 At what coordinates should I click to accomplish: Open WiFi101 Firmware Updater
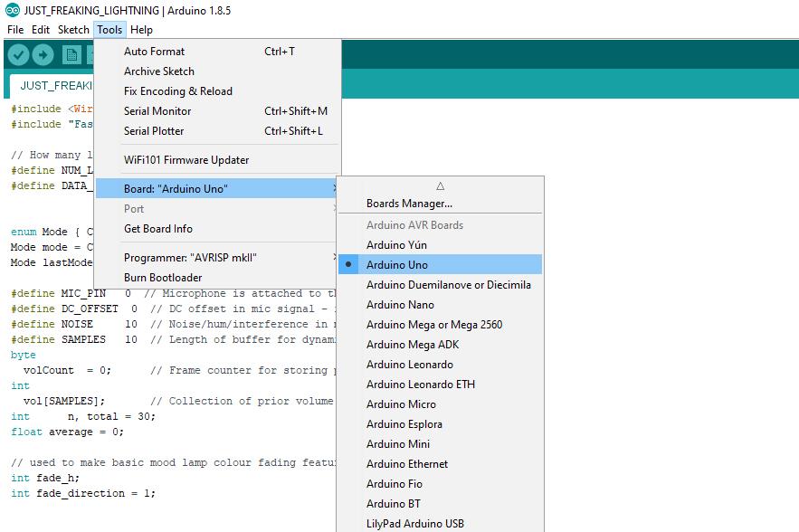pyautogui.click(x=218, y=159)
